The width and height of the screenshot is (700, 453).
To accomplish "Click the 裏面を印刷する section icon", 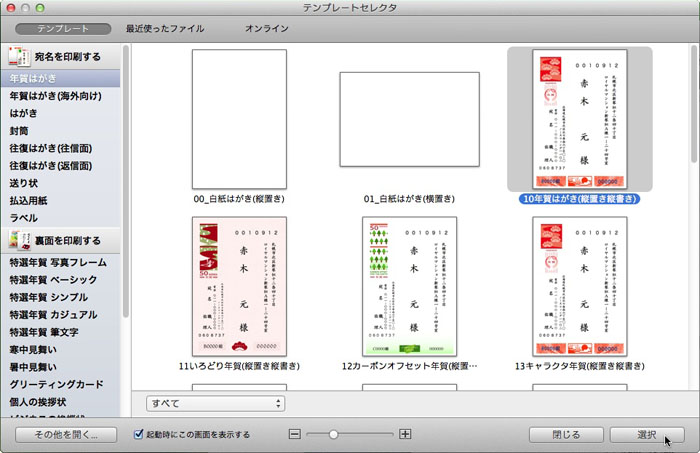I will (x=19, y=240).
